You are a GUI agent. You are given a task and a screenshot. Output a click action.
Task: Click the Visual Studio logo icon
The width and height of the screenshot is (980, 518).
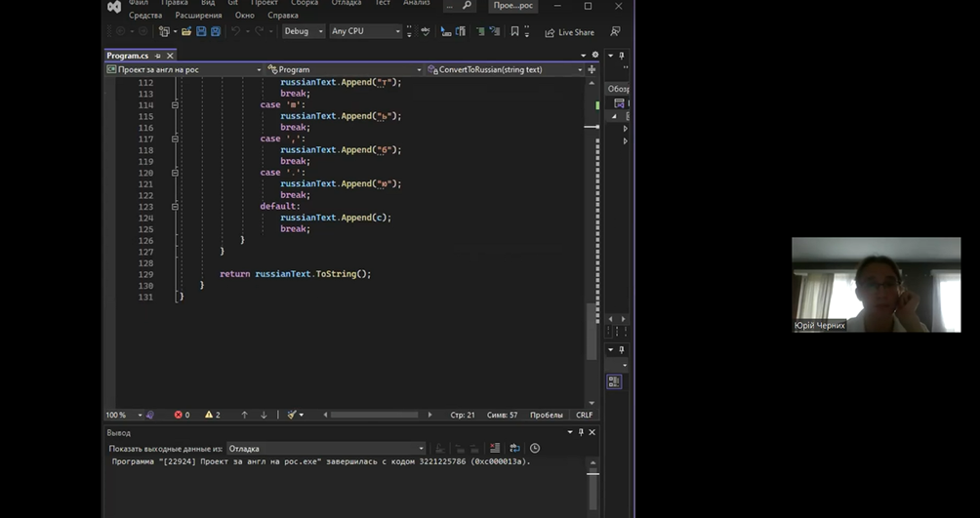(114, 7)
